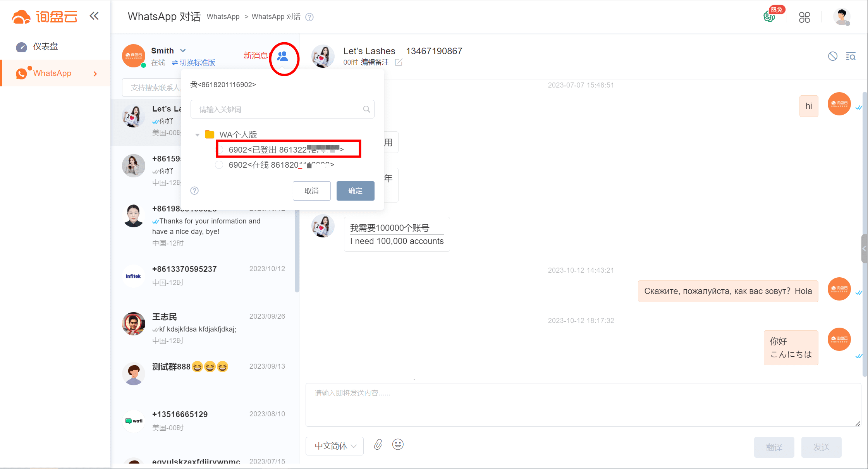
Task: Open the 仪表盘 menu item
Action: click(x=45, y=47)
